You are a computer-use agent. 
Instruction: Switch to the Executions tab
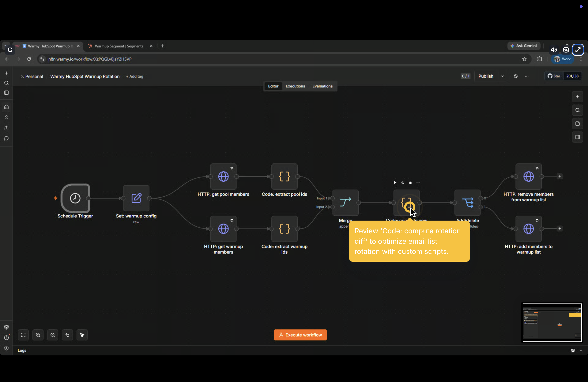[x=295, y=86]
